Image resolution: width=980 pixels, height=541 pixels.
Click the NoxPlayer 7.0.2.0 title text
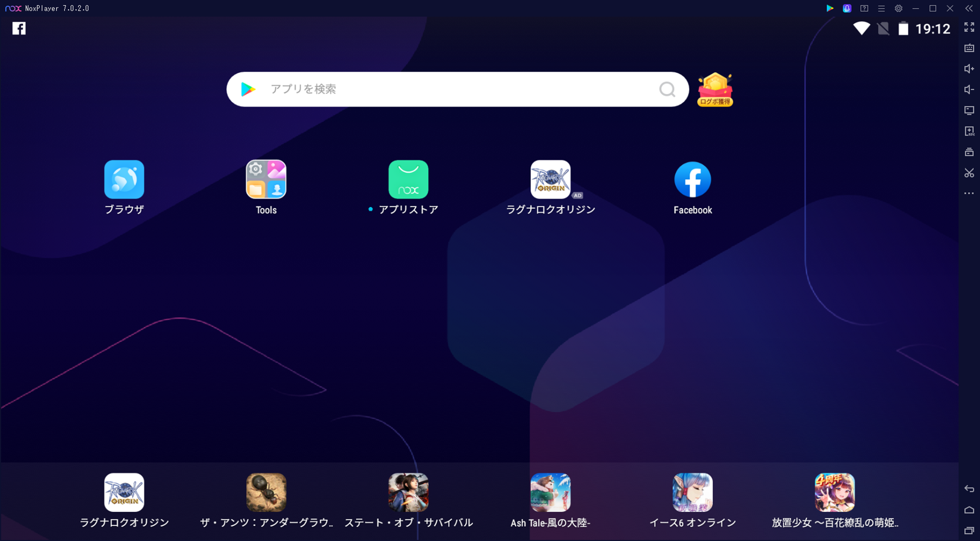click(x=57, y=8)
